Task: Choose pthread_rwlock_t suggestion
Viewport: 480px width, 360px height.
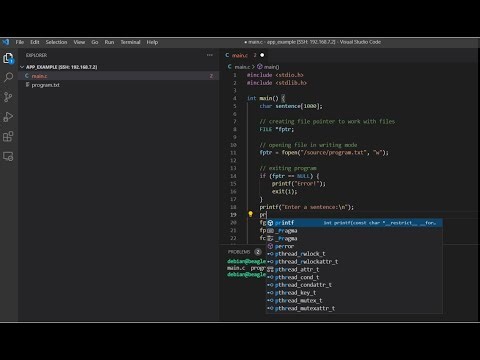Action: pyautogui.click(x=354, y=254)
